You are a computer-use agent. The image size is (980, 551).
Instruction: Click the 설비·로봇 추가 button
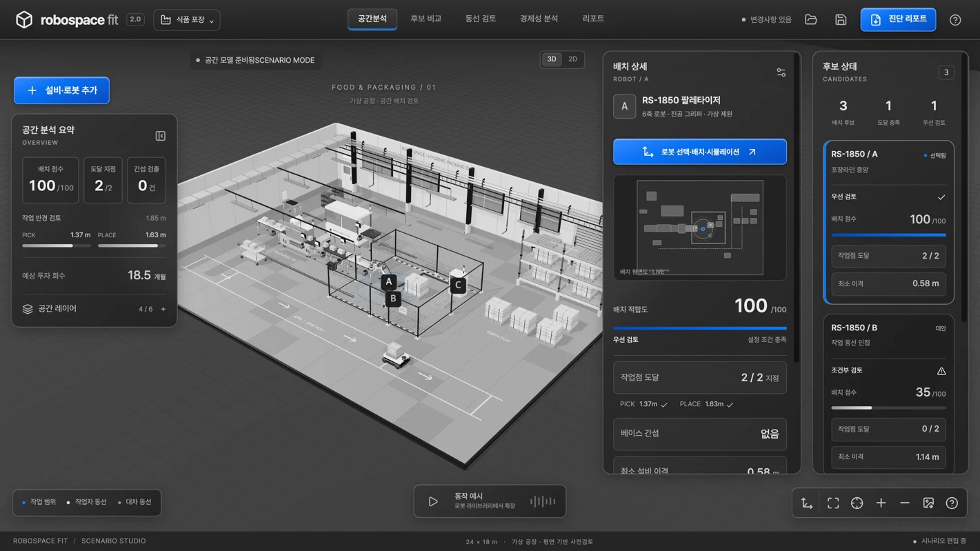pos(61,90)
